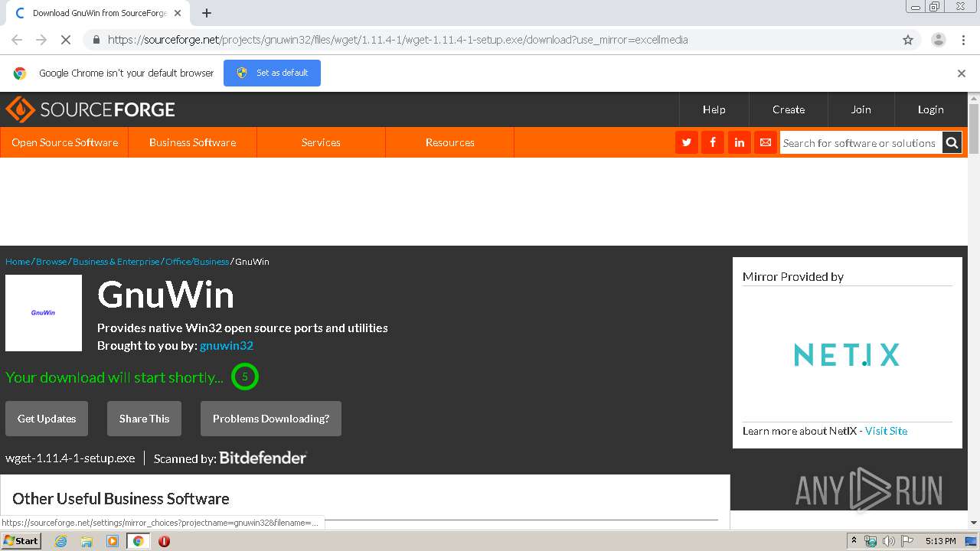980x551 pixels.
Task: Click the Action Center flag icon
Action: (x=908, y=541)
